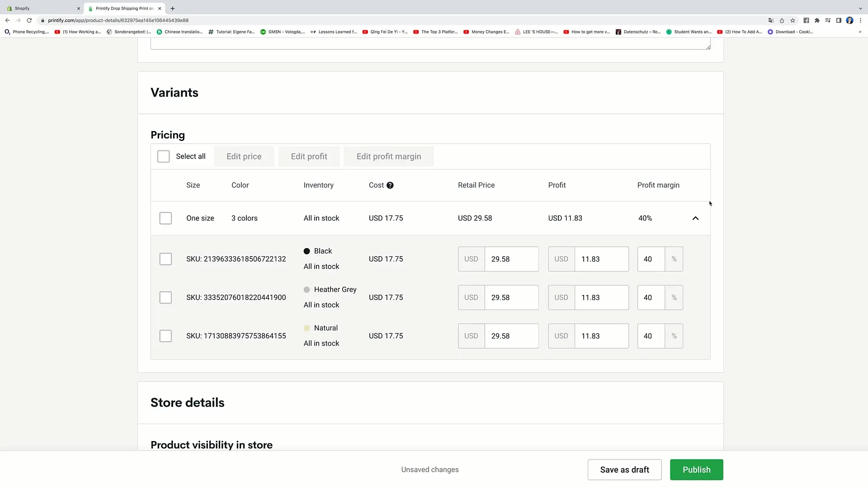Open the Chinese translation bookmark
Image resolution: width=868 pixels, height=488 pixels.
pyautogui.click(x=179, y=32)
